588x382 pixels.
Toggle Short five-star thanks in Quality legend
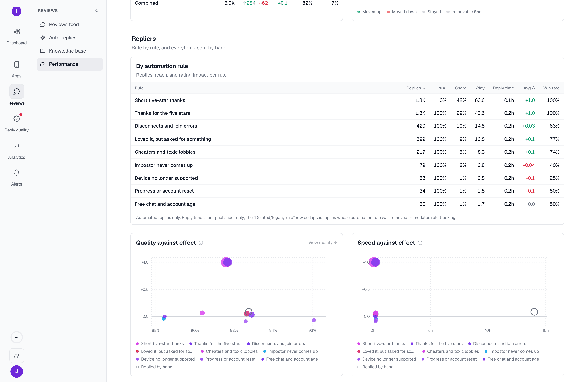point(160,344)
